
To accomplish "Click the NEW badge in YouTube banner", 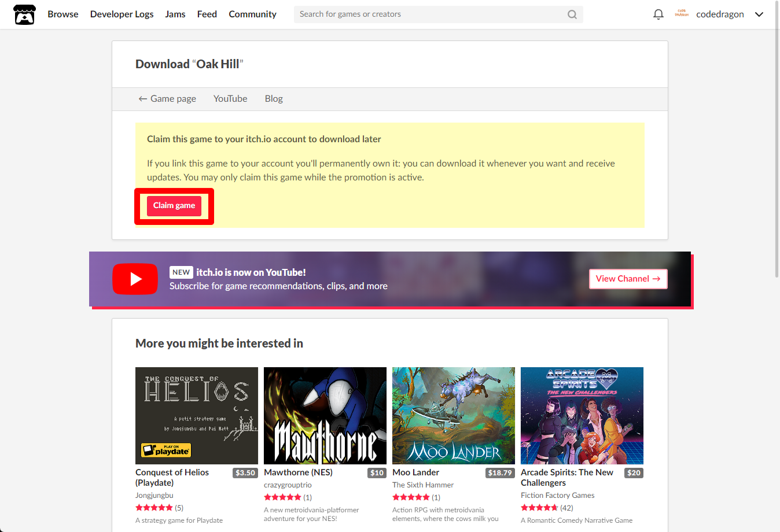I will pos(181,272).
